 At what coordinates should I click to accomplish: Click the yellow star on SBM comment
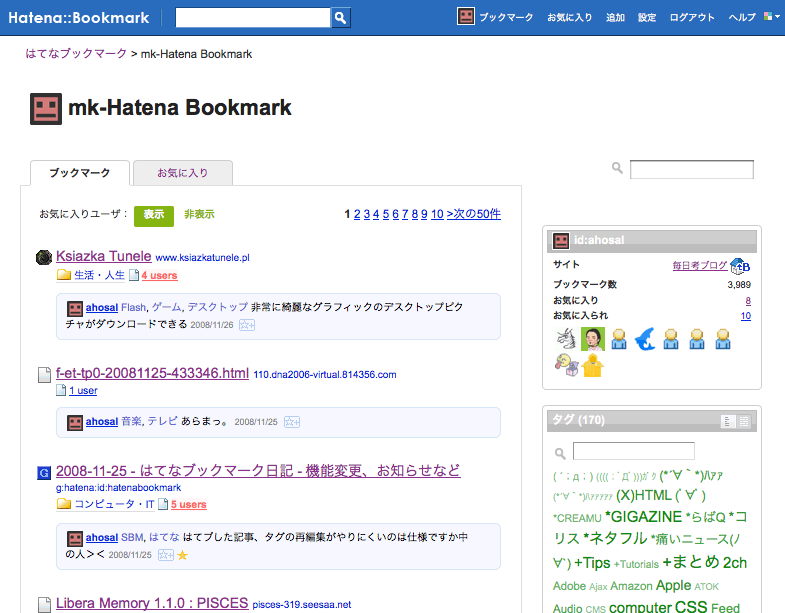[183, 555]
